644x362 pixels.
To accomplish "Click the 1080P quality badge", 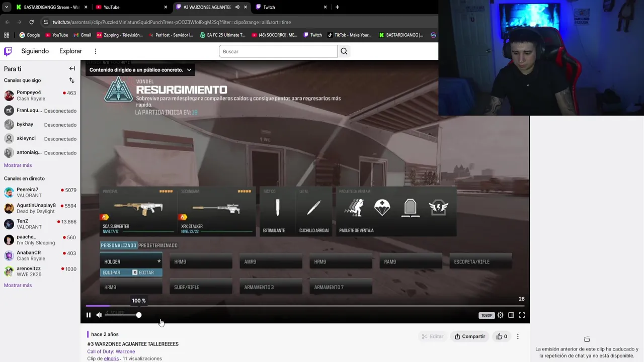I will click(487, 315).
